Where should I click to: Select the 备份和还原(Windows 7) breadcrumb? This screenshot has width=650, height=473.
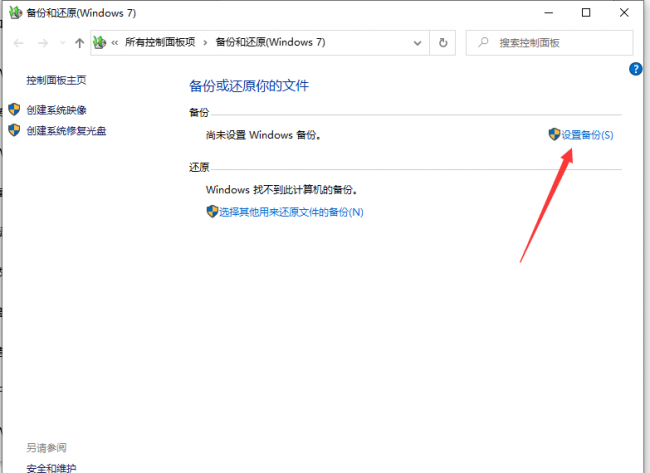[270, 42]
